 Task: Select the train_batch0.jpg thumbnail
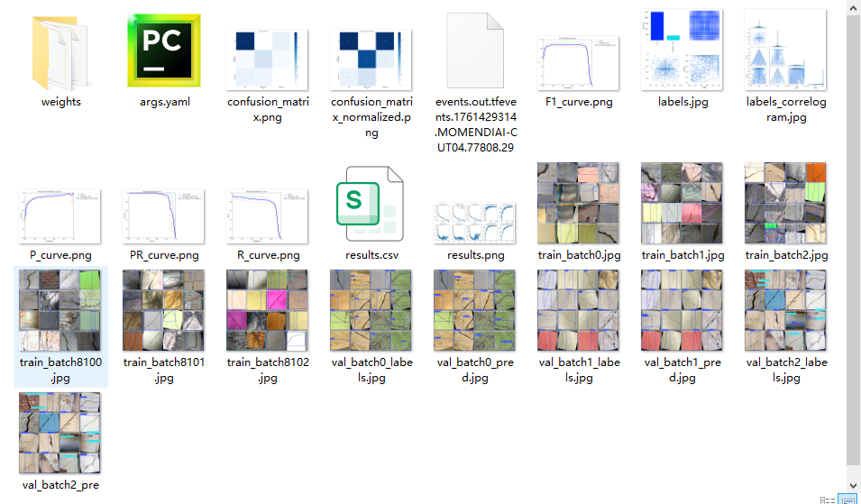(x=578, y=203)
